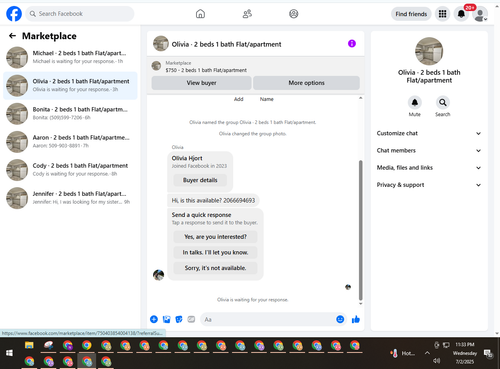The width and height of the screenshot is (500, 369).
Task: Attach a photo with the image icon
Action: pos(166,319)
